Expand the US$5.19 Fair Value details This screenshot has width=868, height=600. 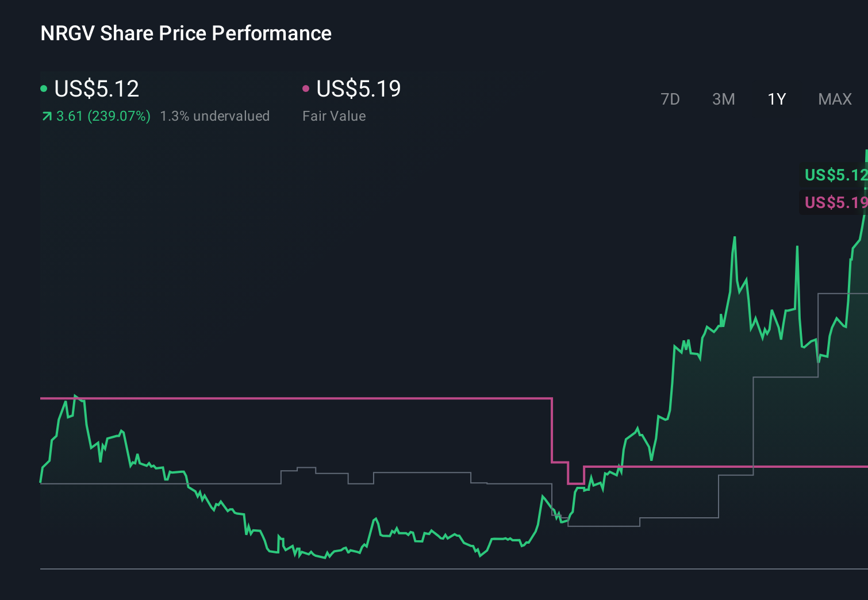click(358, 88)
